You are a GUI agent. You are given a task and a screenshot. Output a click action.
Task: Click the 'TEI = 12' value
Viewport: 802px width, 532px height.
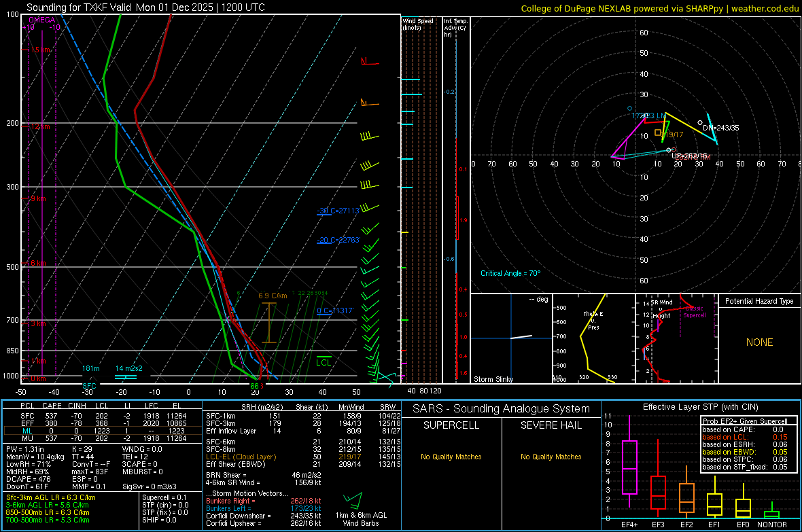point(135,457)
